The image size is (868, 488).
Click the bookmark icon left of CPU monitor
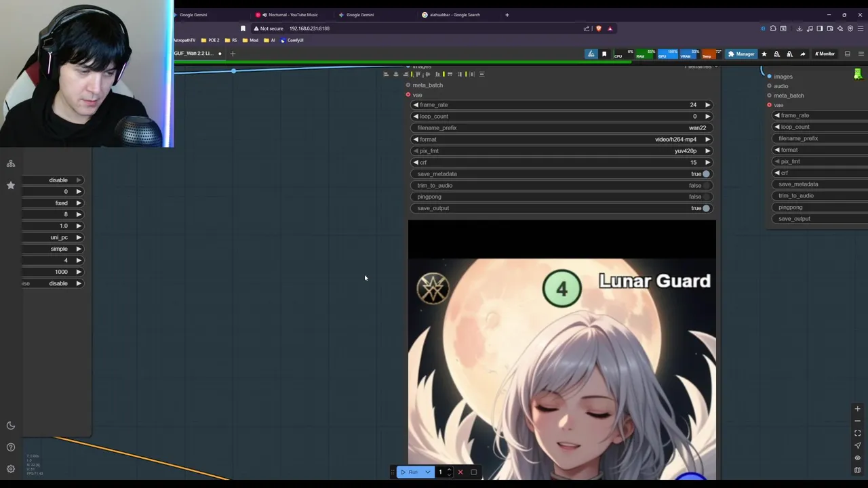pyautogui.click(x=604, y=54)
